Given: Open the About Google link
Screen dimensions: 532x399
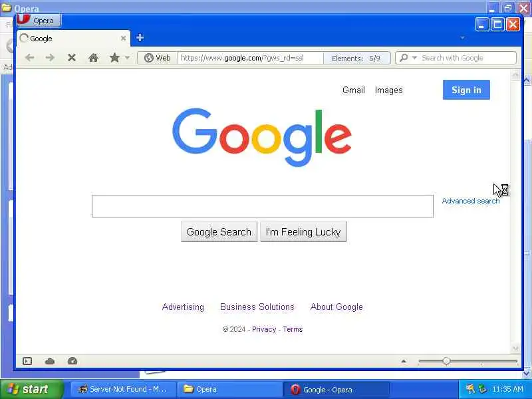Looking at the screenshot, I should pos(336,307).
